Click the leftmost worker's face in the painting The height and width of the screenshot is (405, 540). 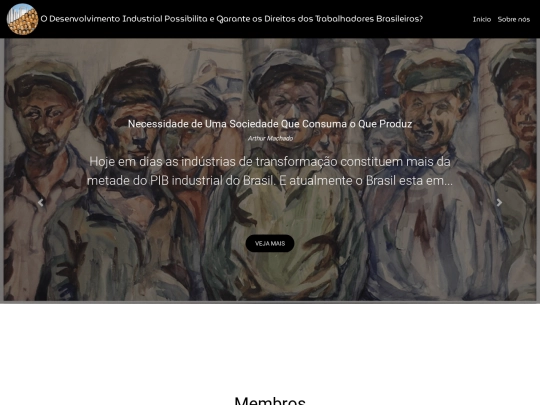(41, 119)
